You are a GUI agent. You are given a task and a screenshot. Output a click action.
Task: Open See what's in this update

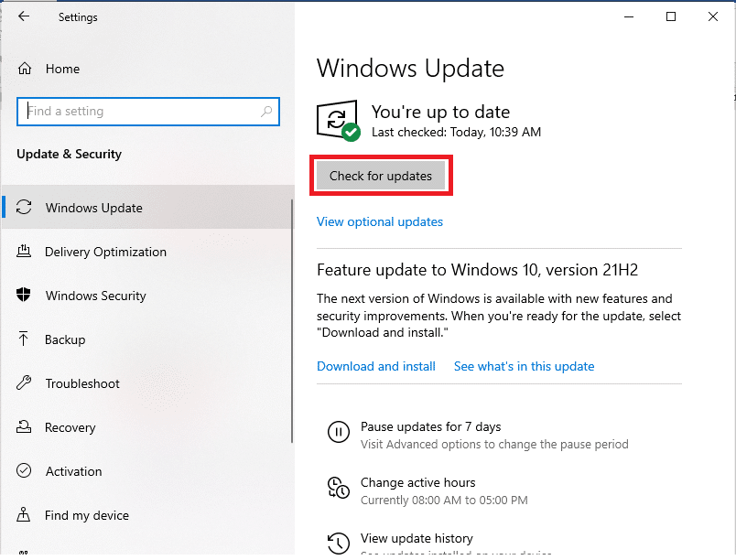[x=524, y=366]
